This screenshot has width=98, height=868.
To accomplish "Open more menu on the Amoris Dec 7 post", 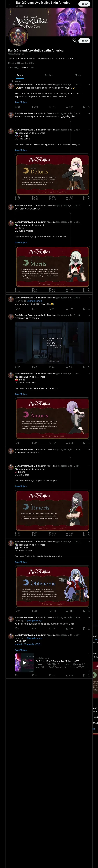I will click(89, 374).
